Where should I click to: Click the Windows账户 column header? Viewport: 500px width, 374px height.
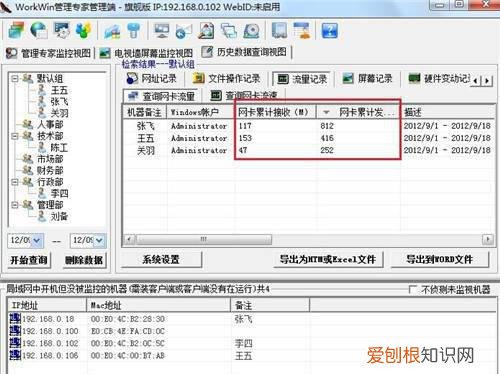[x=201, y=112]
